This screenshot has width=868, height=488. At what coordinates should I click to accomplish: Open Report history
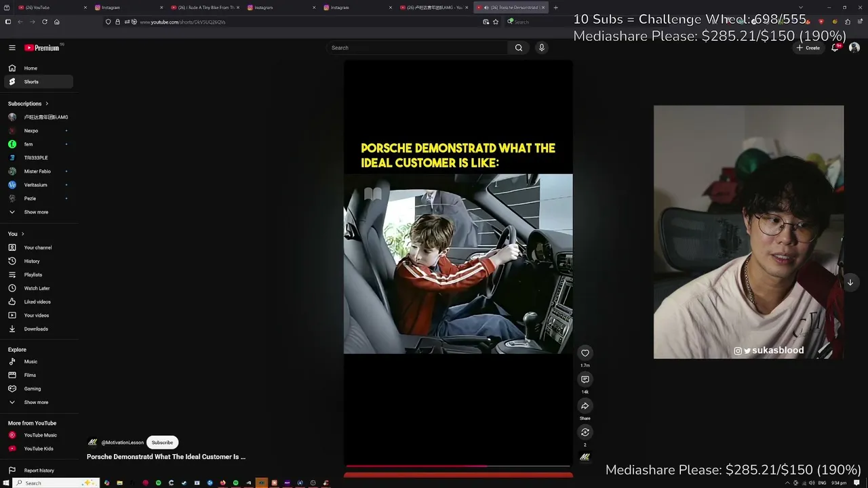tap(38, 470)
